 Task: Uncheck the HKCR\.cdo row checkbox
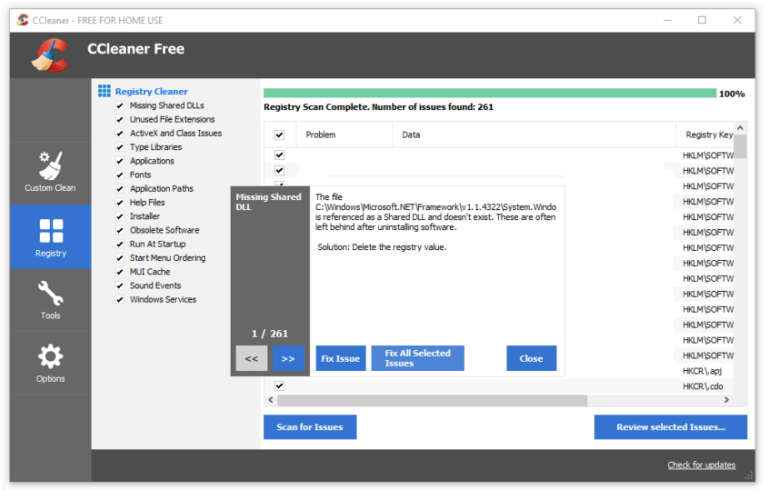(279, 386)
